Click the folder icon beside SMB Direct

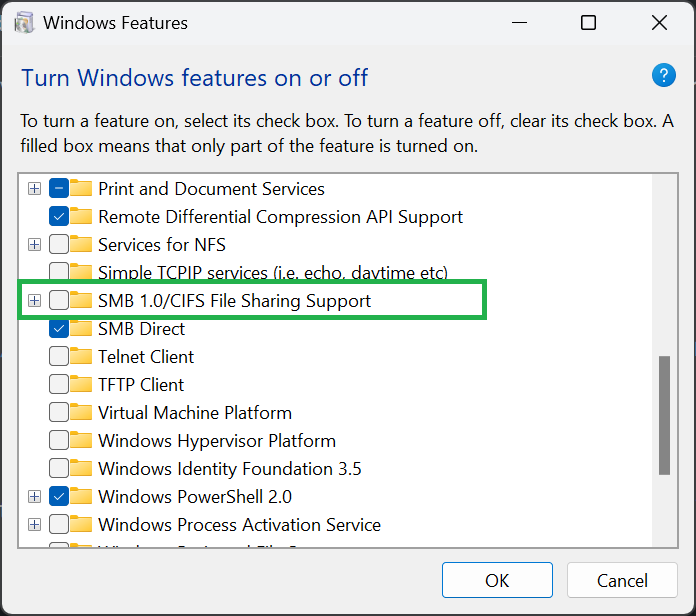[82, 329]
